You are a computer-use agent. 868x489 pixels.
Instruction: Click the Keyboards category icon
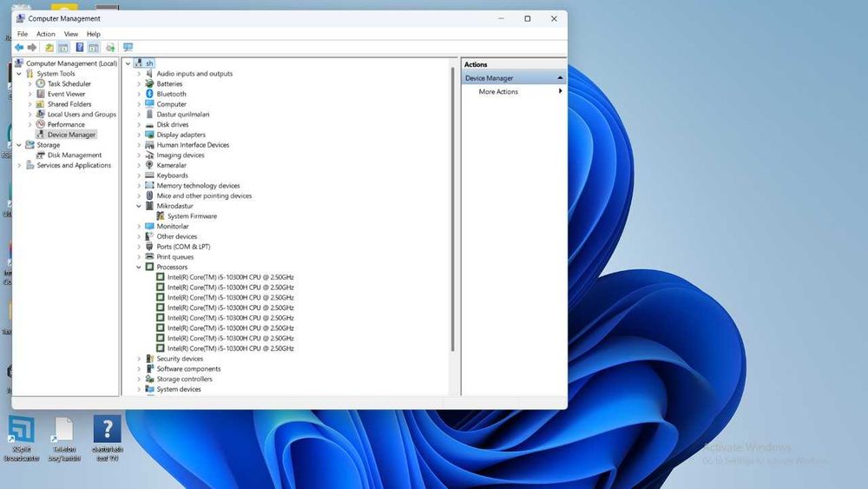click(x=149, y=175)
